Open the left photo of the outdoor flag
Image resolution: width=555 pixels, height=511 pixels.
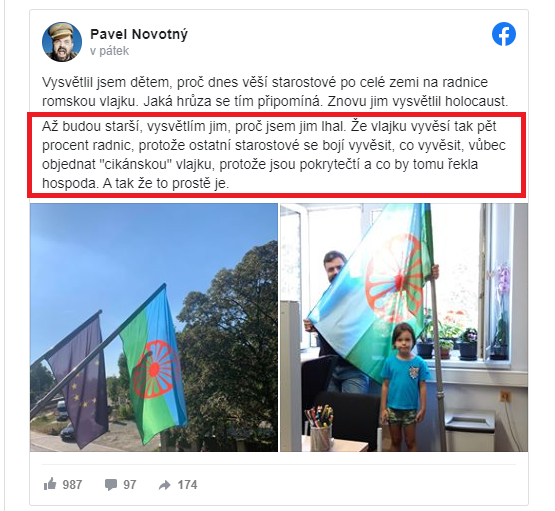tap(154, 327)
